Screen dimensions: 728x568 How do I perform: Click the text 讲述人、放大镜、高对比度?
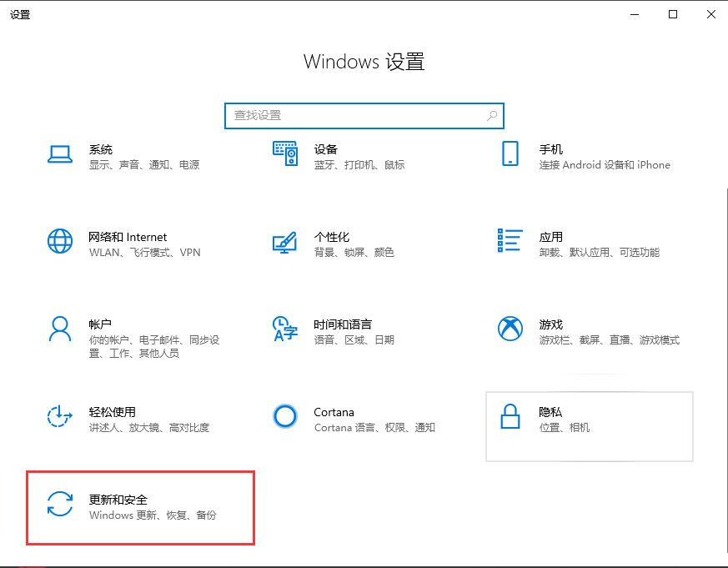click(x=149, y=427)
